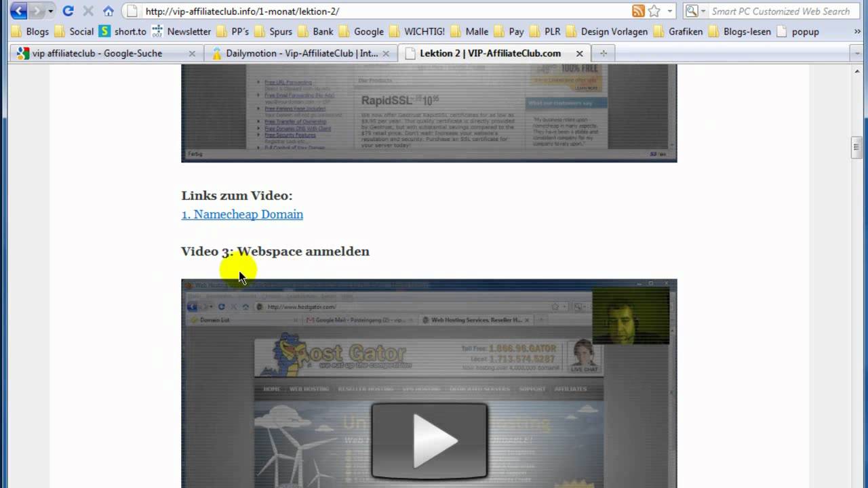Click the Stop loading X icon
The width and height of the screenshot is (868, 488).
pos(88,11)
